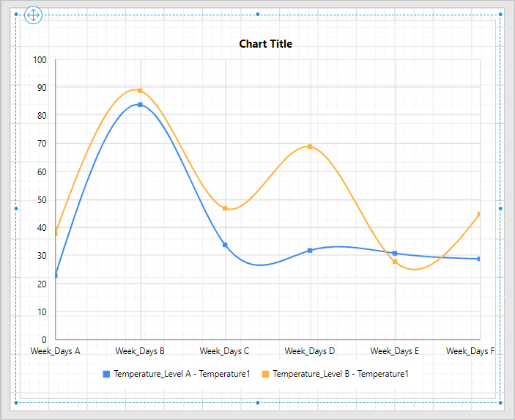Screen dimensions: 515x420
Task: Click the Week_Days C axis label
Action: tap(225, 351)
